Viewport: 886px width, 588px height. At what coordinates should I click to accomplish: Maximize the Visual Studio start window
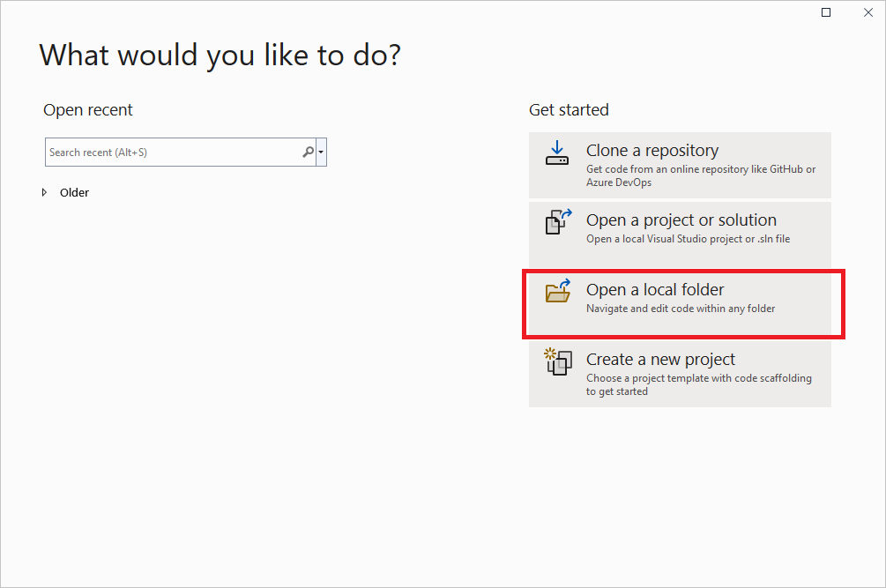click(826, 12)
